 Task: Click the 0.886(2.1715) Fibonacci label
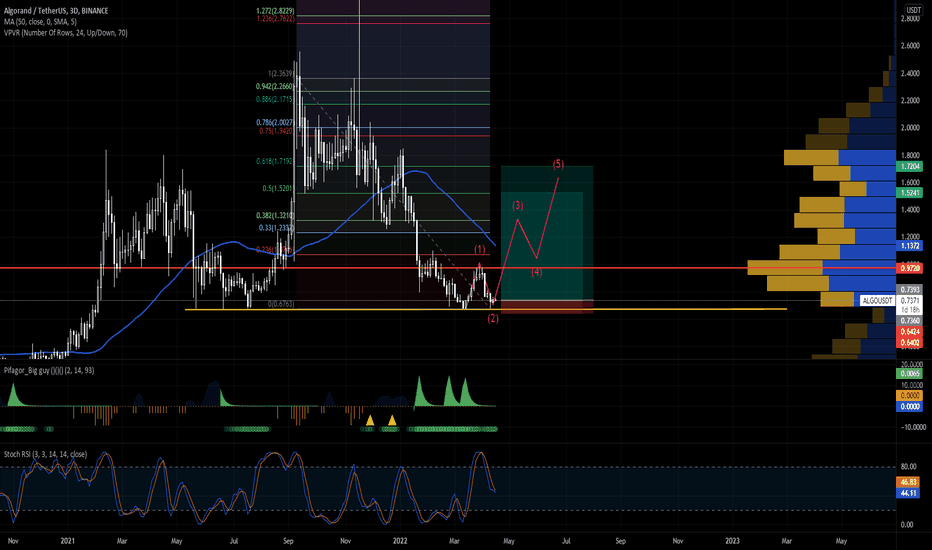click(x=275, y=99)
